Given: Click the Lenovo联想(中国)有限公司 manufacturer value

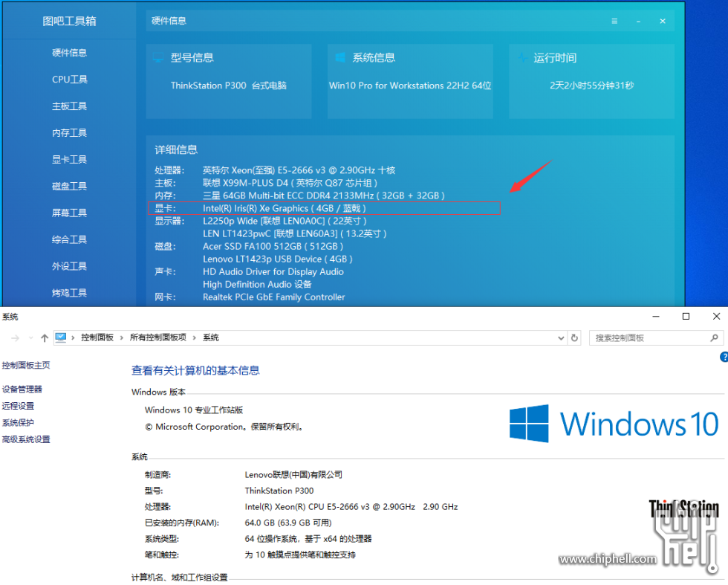Looking at the screenshot, I should point(293,475).
